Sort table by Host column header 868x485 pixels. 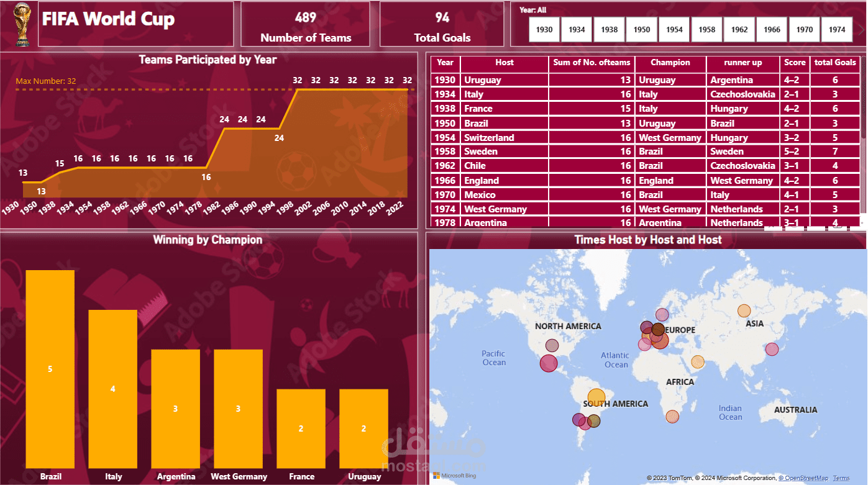click(505, 63)
